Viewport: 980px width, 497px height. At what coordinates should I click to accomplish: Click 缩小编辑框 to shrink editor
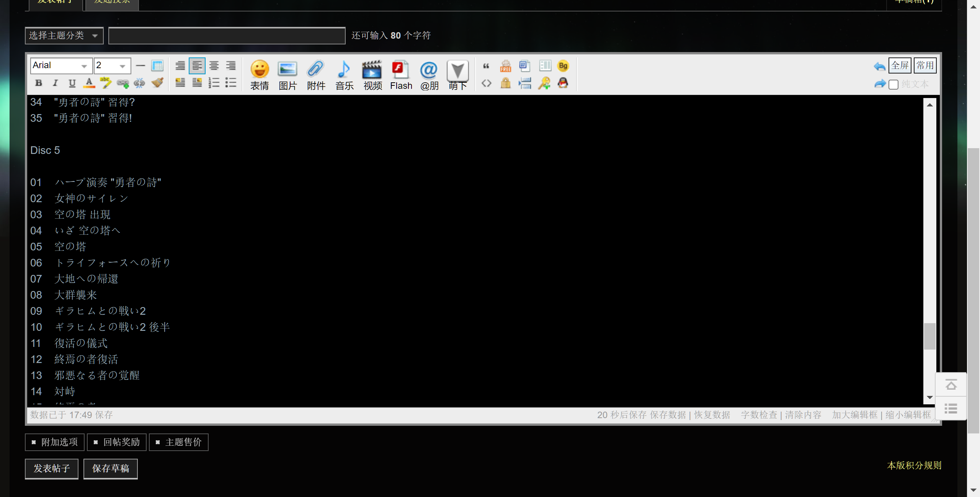click(x=908, y=415)
